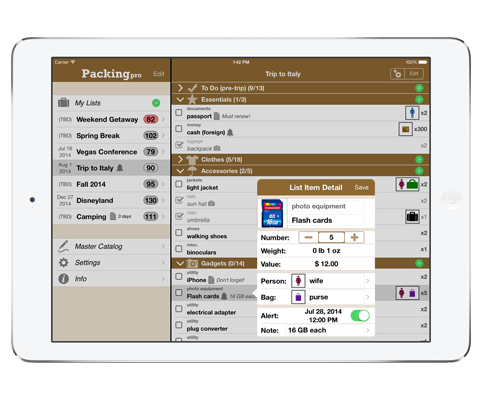Tap the note icon next to iPhone
This screenshot has width=480, height=400.
[211, 280]
